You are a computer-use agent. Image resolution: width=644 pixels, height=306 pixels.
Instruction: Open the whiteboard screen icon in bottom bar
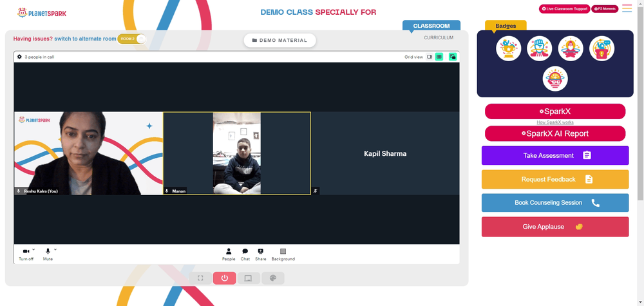(249, 278)
